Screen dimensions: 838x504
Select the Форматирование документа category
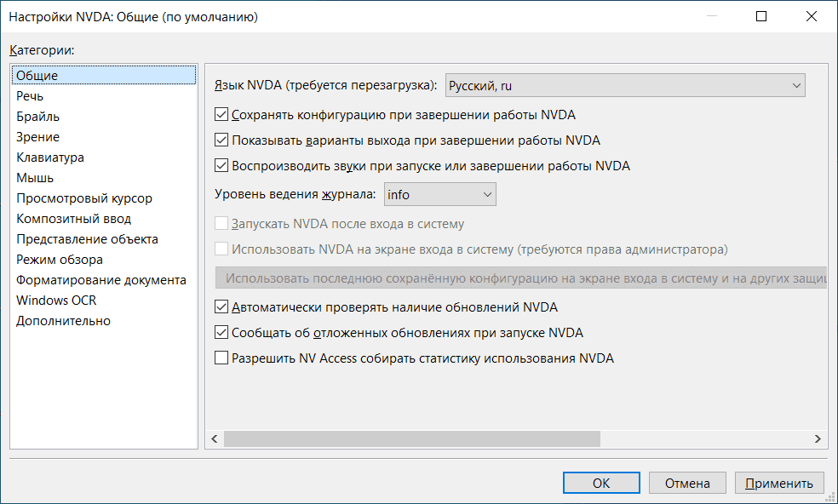tap(100, 280)
